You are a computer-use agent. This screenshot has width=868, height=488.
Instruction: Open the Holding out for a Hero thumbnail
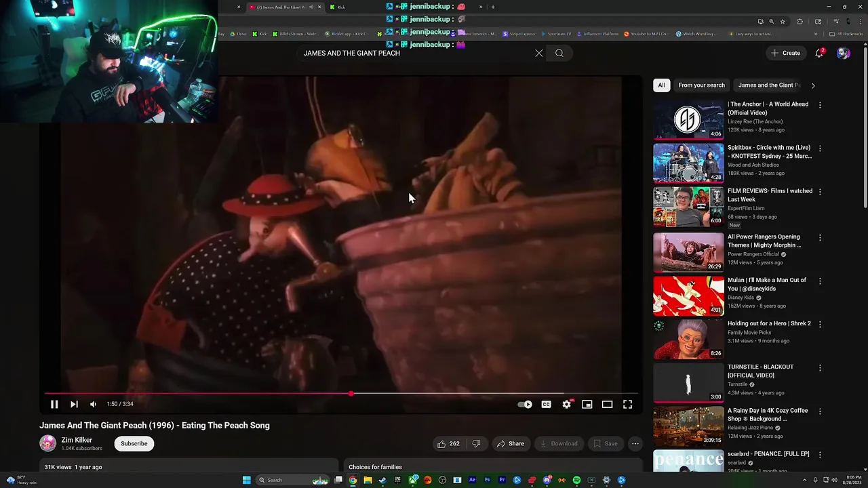click(x=688, y=340)
